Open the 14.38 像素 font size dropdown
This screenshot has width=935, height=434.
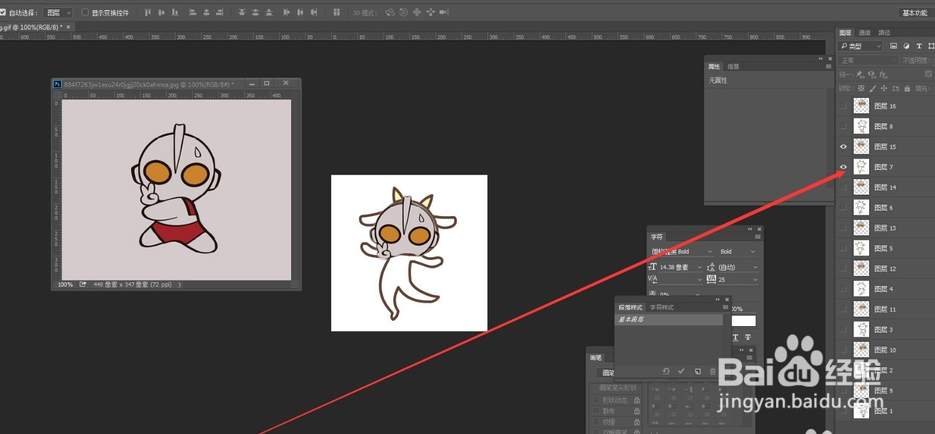[680, 267]
